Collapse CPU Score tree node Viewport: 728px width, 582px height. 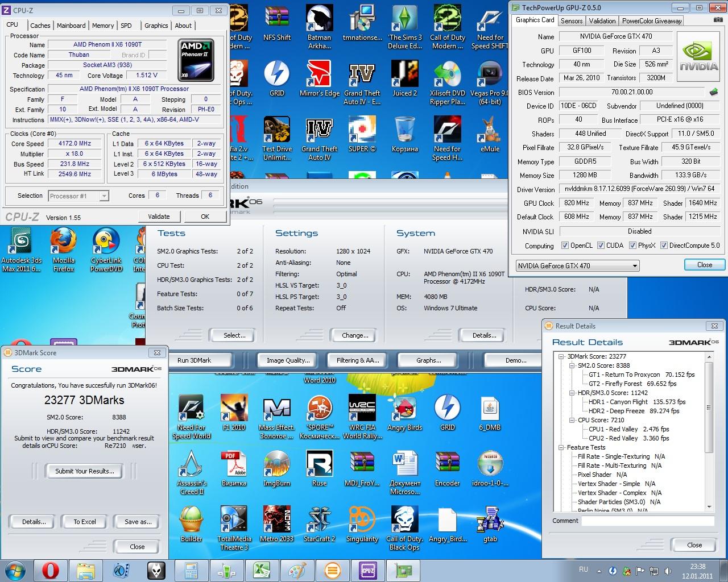(572, 420)
